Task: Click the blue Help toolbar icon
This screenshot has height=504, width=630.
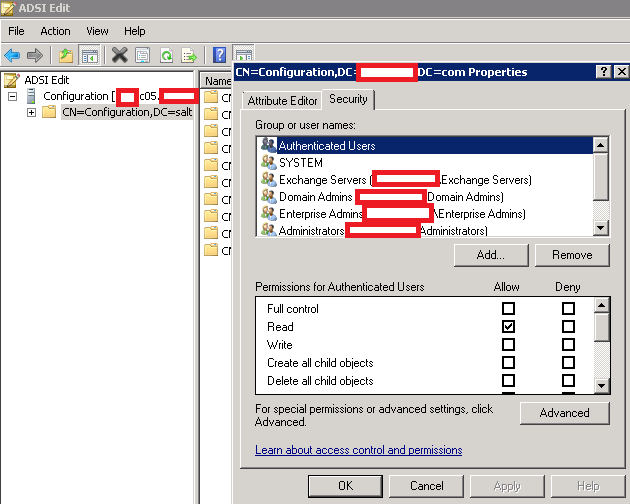Action: point(219,55)
